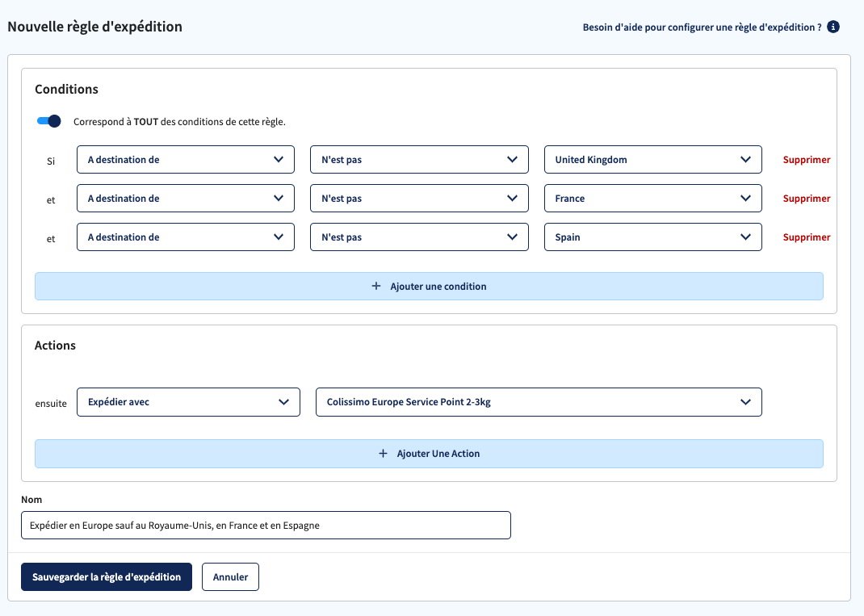Open the United Kingdom country dropdown
This screenshot has height=616, width=864.
coord(653,160)
